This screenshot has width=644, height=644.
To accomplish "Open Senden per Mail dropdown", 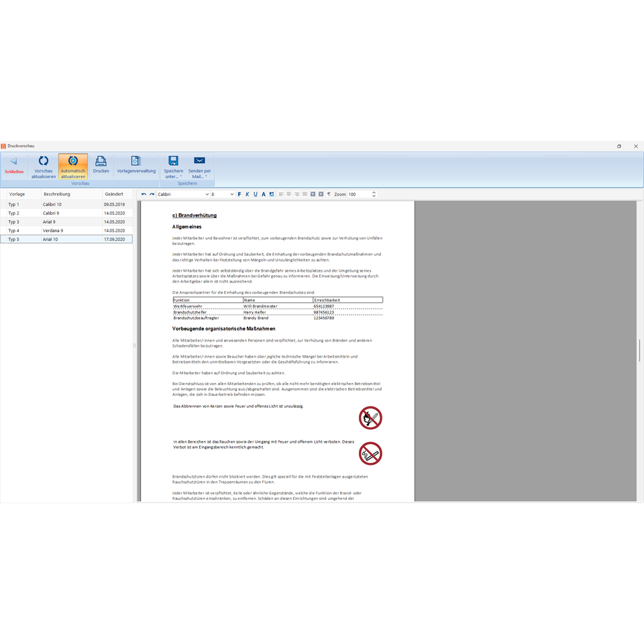I will coord(200,166).
